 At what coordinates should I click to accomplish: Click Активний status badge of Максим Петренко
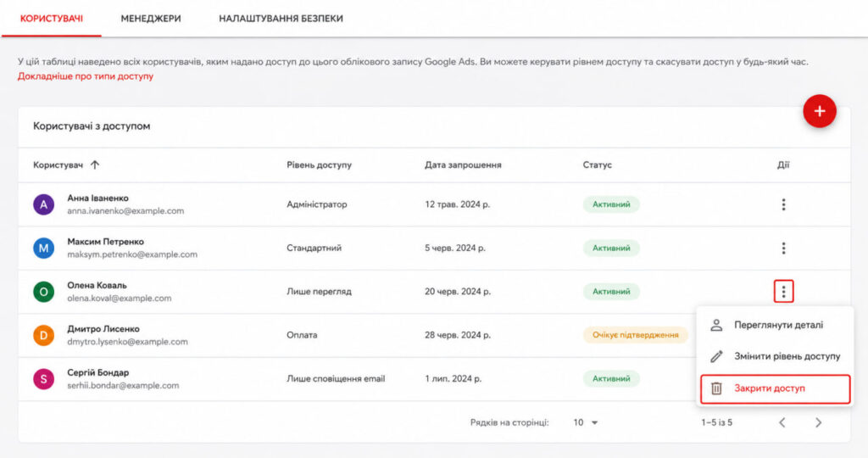click(x=611, y=249)
